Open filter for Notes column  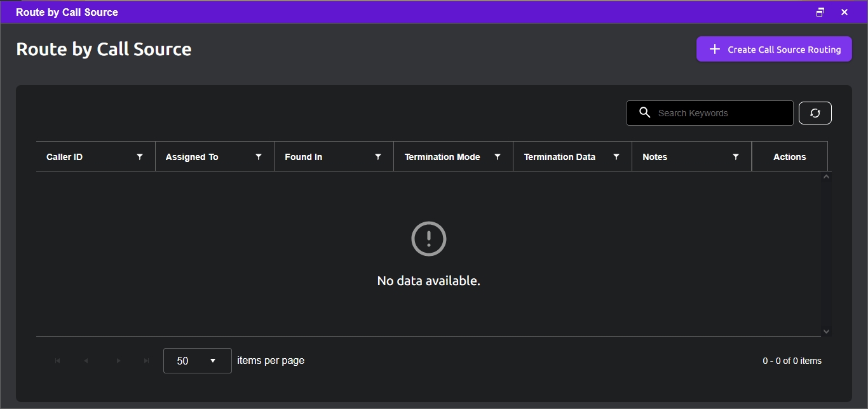(736, 157)
